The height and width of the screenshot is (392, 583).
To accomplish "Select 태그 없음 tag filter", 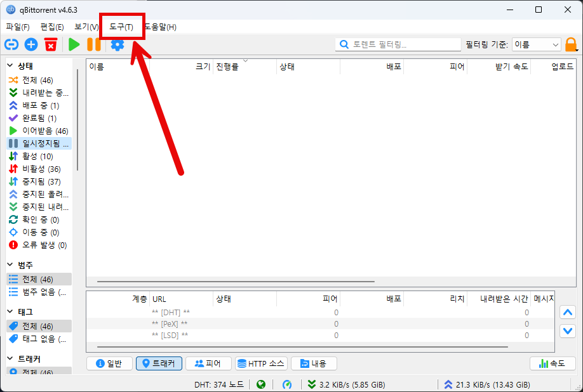I will (x=39, y=339).
